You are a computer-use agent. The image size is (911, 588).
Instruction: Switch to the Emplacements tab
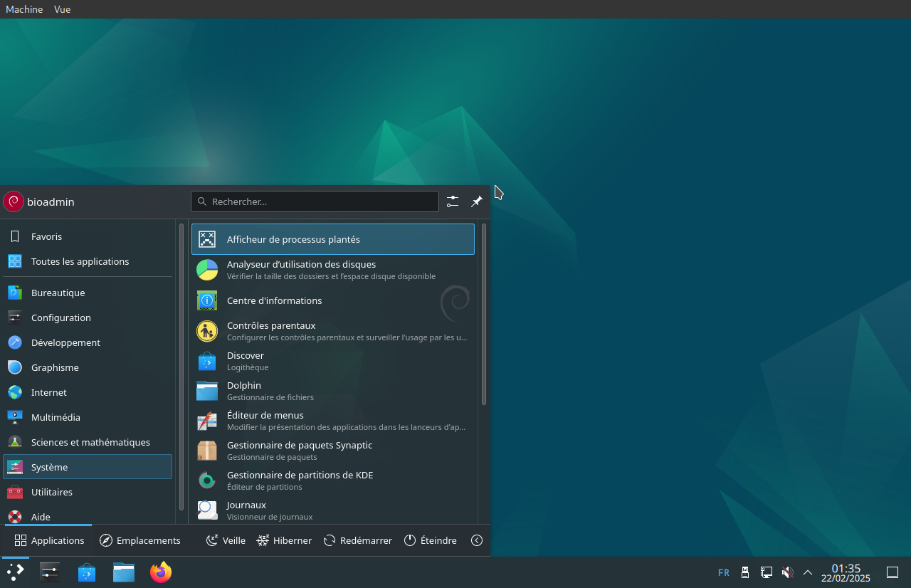tap(140, 540)
